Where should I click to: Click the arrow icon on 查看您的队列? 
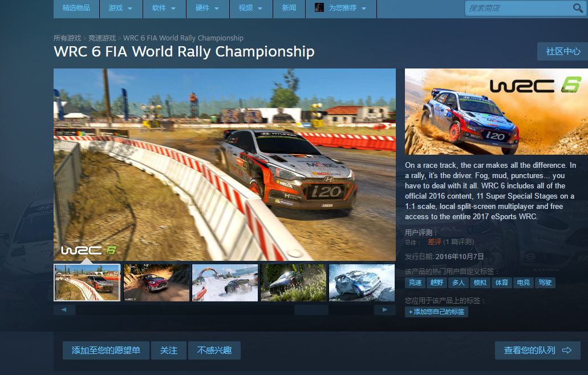point(567,350)
